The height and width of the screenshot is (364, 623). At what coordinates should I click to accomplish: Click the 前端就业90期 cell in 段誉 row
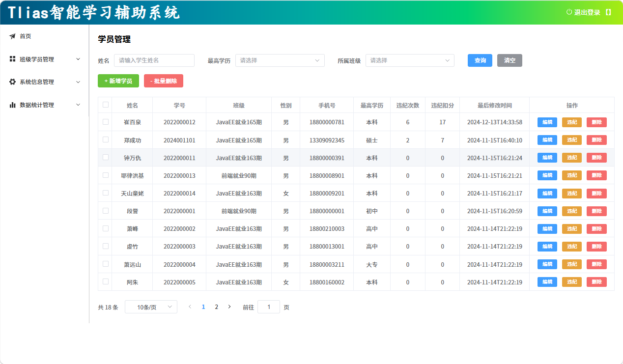tap(239, 211)
